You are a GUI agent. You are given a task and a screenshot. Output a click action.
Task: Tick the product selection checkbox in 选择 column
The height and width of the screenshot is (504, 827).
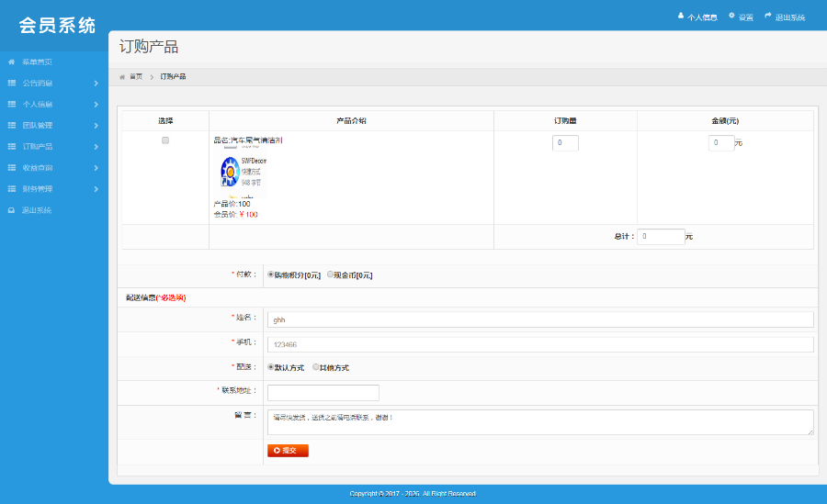165,140
